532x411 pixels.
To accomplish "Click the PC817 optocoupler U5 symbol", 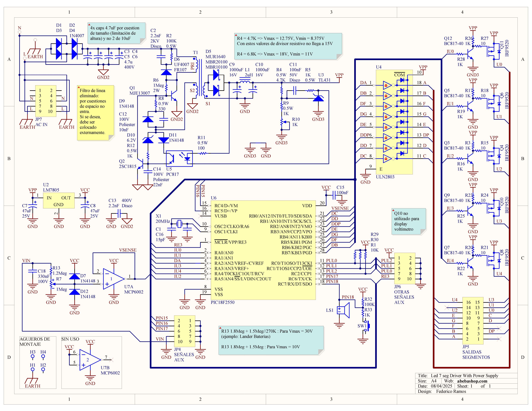I will tap(179, 158).
